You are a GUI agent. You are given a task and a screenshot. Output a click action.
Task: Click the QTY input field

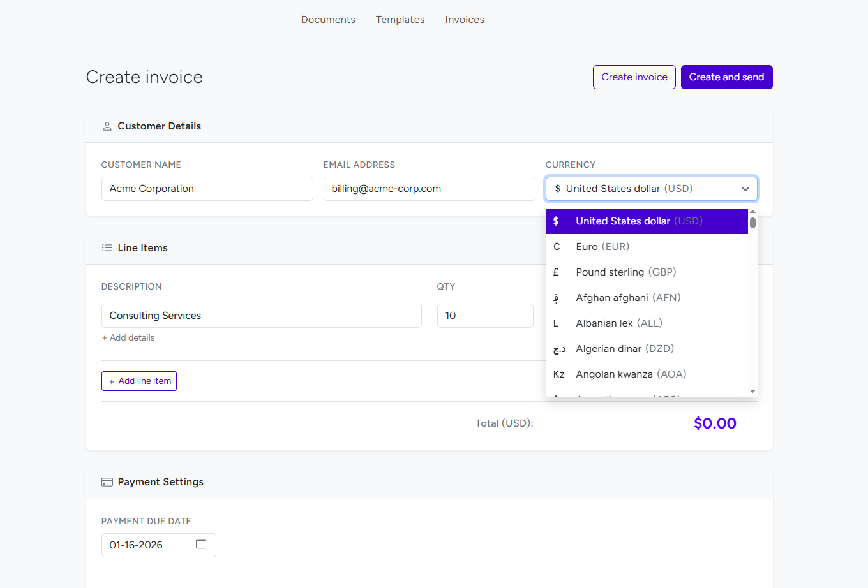click(x=485, y=315)
